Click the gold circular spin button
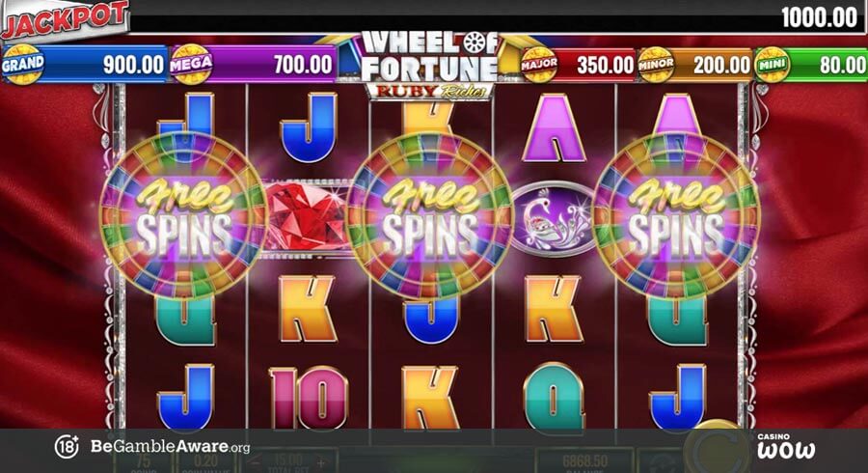 (x=716, y=446)
